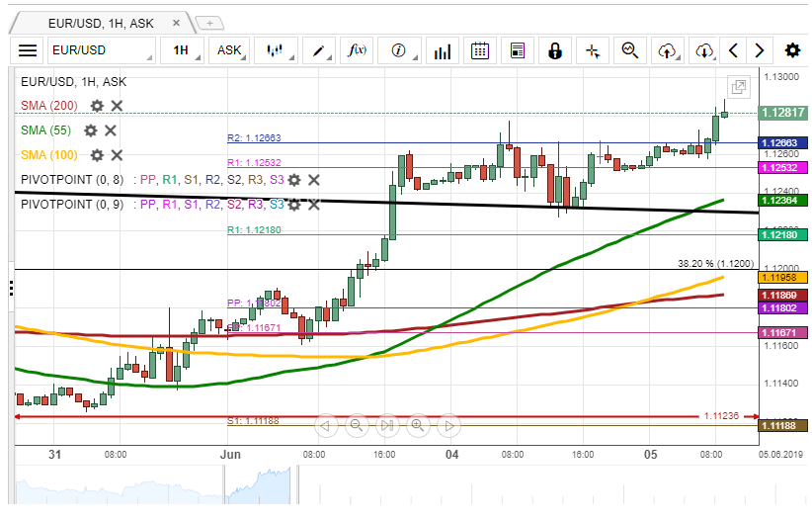Click the detach chart popout icon
The image size is (812, 520).
[739, 87]
